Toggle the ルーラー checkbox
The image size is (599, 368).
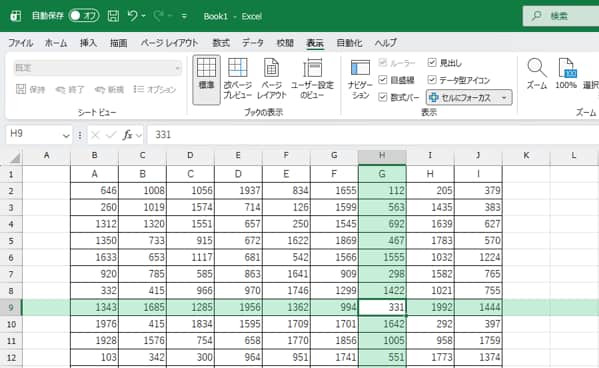coord(382,63)
